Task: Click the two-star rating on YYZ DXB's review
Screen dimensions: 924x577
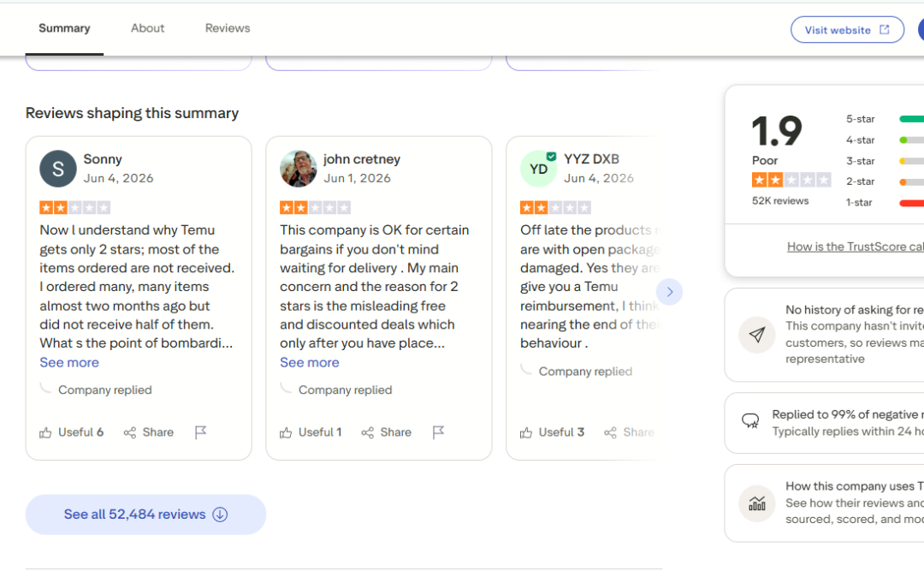Action: point(556,207)
